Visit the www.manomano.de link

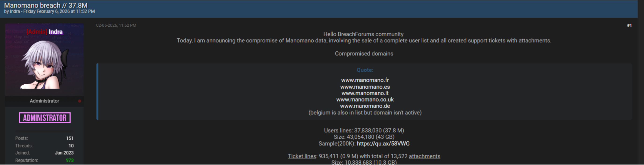(365, 106)
